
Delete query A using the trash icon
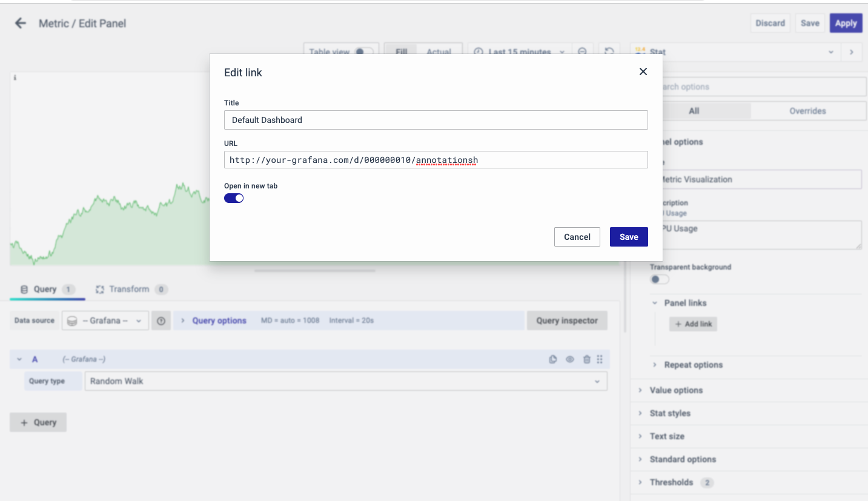586,359
